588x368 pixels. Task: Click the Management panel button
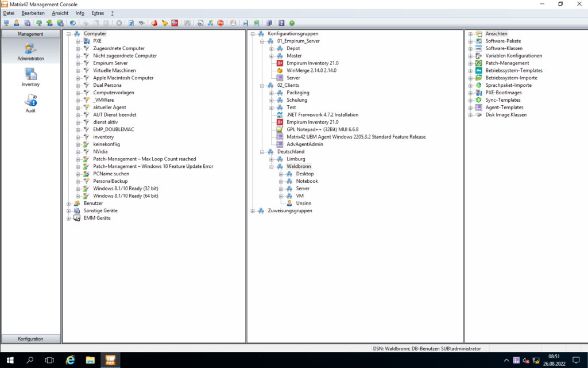(x=30, y=34)
